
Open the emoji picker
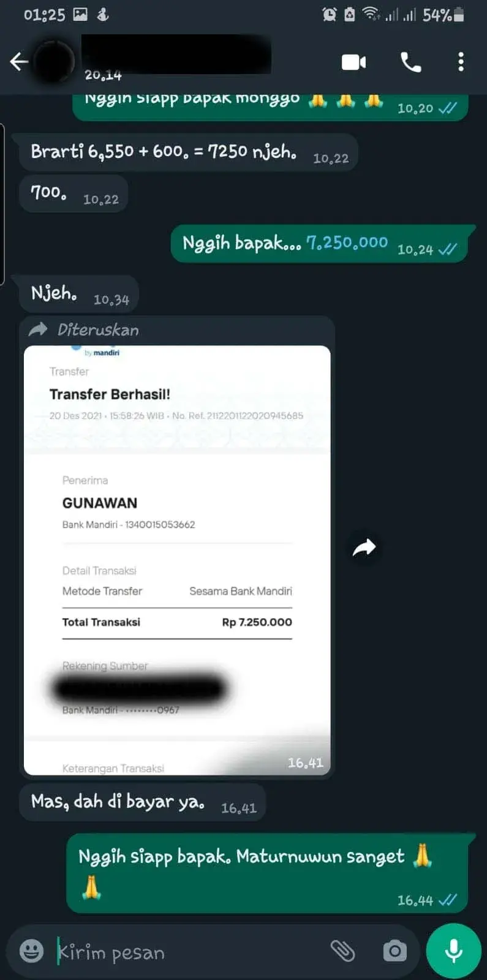31,951
